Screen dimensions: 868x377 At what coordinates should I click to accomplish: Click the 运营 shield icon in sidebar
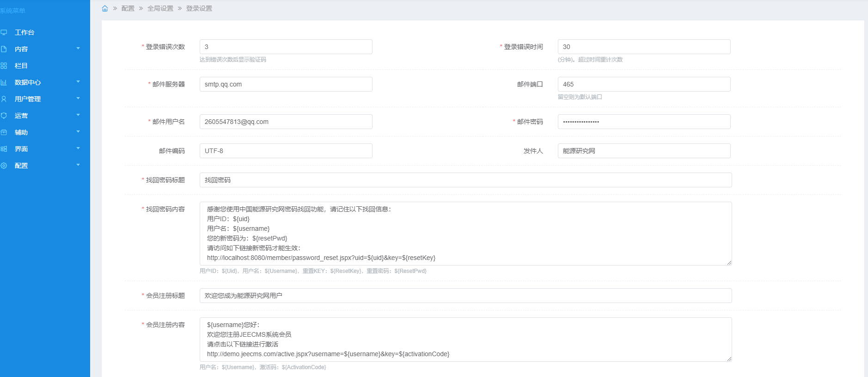[x=4, y=116]
